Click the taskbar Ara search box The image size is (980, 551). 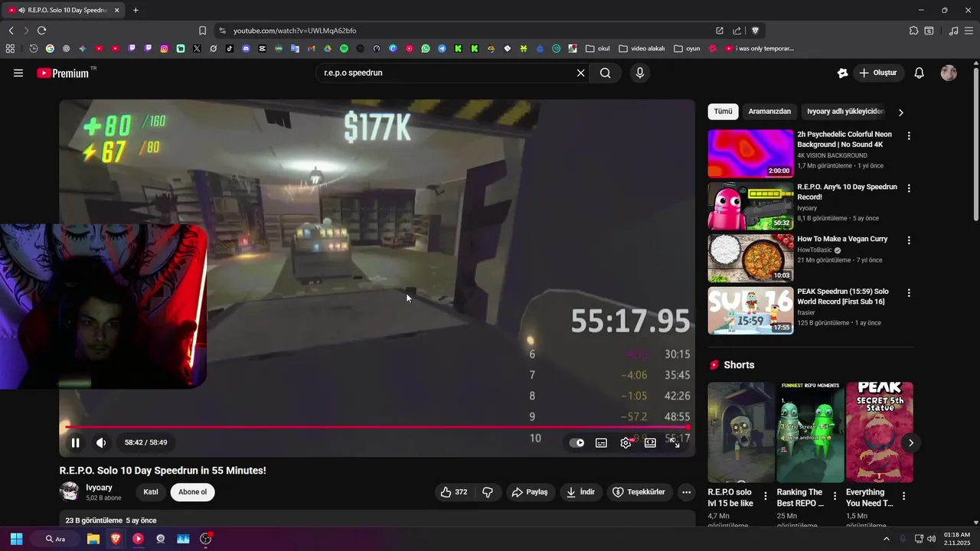[x=54, y=539]
